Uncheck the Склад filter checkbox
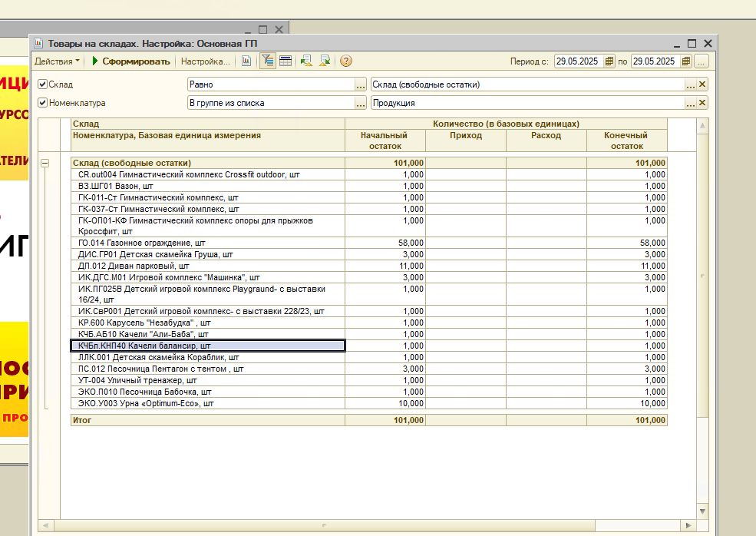 point(43,84)
